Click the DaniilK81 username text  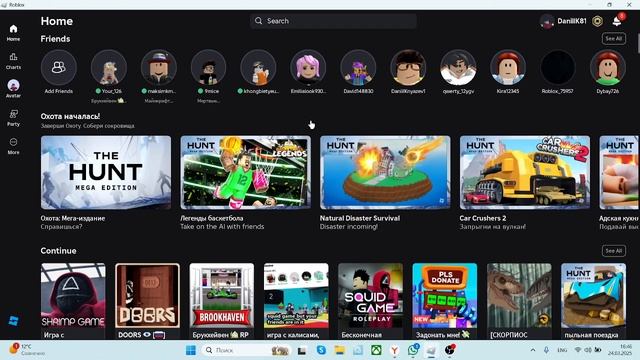click(572, 21)
